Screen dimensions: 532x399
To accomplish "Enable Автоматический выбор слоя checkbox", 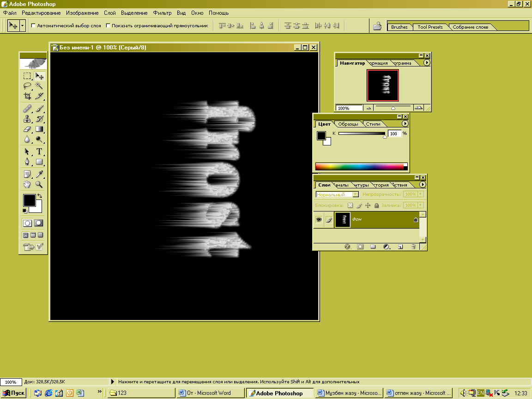I will (33, 25).
